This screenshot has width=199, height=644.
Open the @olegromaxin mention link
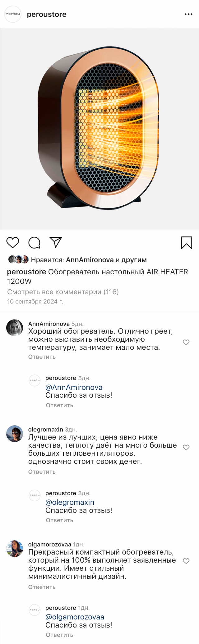(70, 502)
